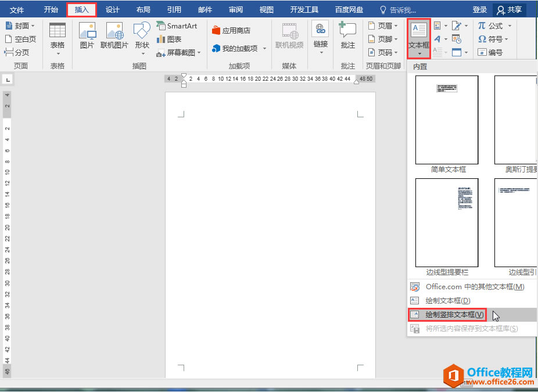This screenshot has width=538, height=392.
Task: Insert a page break with 分页
Action: pyautogui.click(x=17, y=52)
